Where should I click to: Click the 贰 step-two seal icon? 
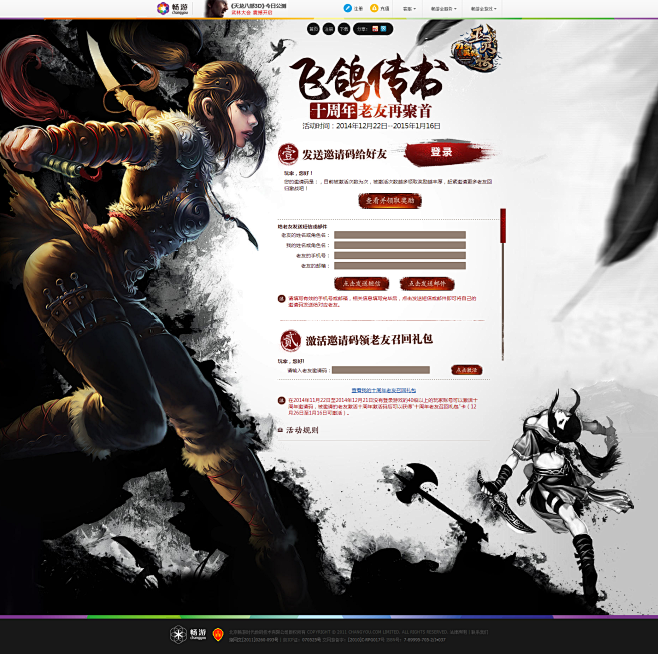290,340
